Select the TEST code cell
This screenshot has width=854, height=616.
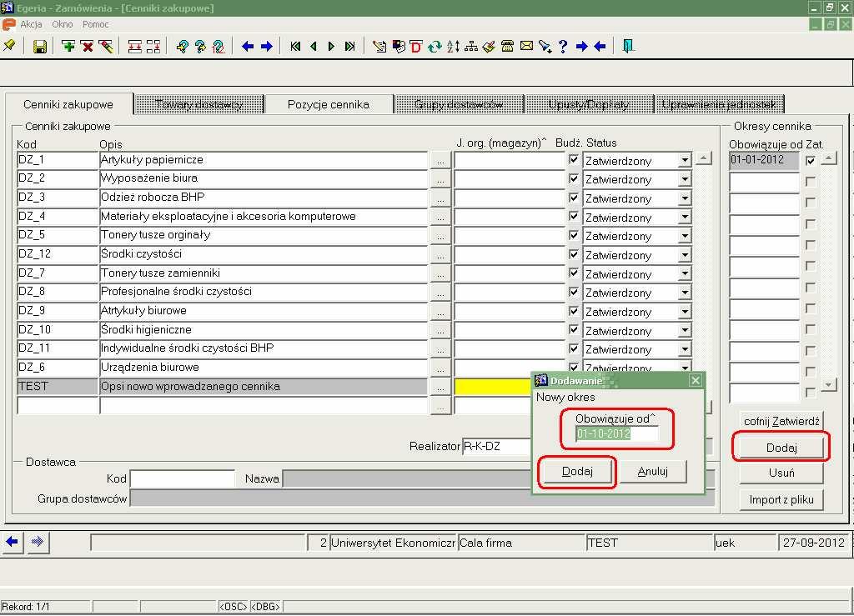pos(58,387)
